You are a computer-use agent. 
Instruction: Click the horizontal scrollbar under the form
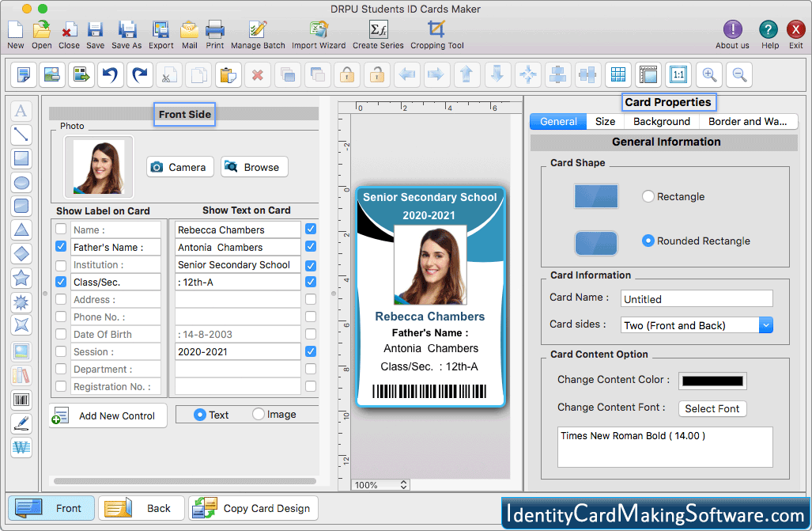coord(185,480)
